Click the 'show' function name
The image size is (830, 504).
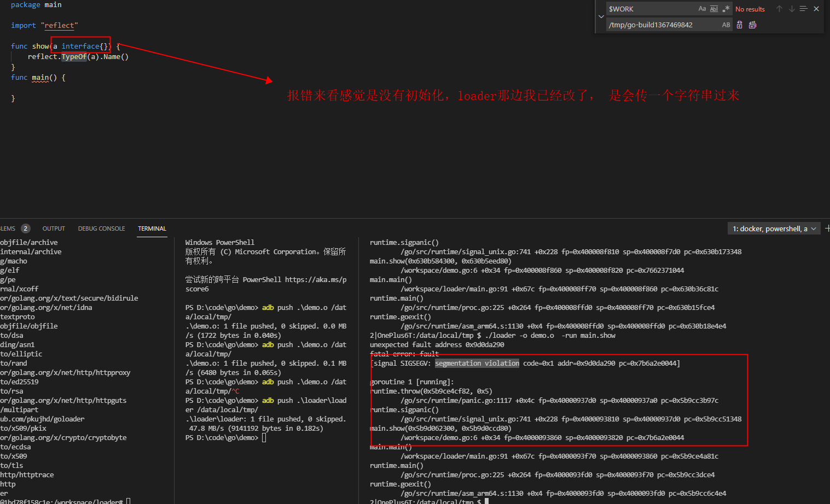pyautogui.click(x=40, y=46)
